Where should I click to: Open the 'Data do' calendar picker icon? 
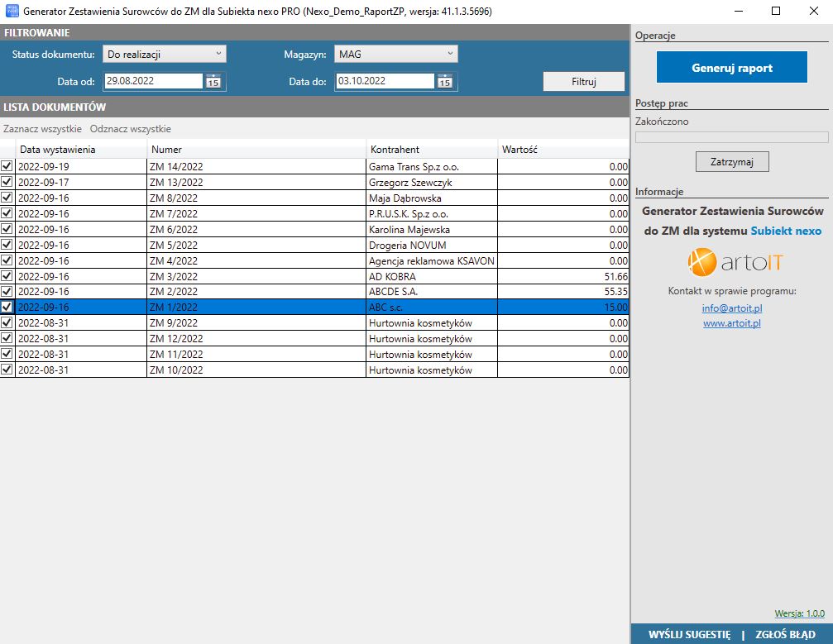pos(445,81)
